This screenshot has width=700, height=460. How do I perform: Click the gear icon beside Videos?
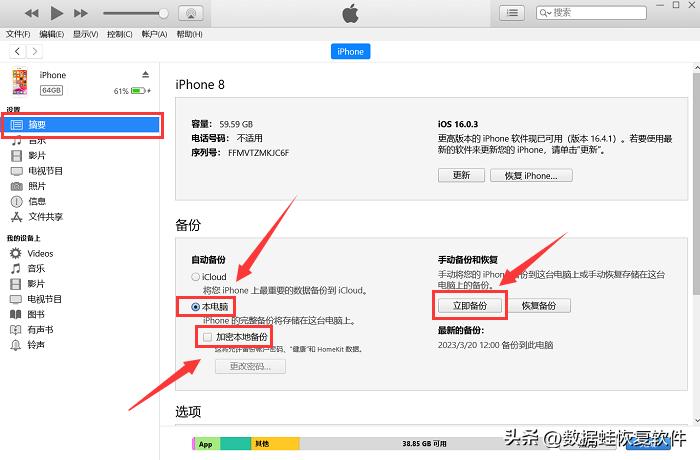(16, 253)
